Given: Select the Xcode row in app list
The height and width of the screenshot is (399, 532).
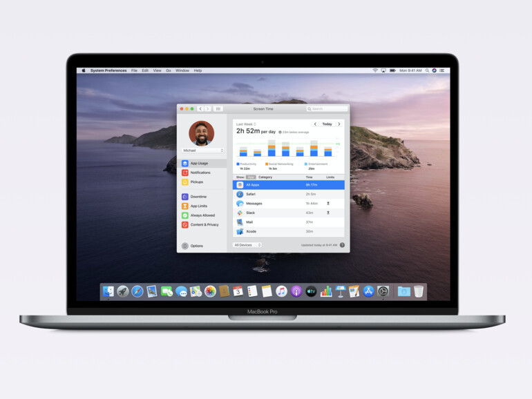Looking at the screenshot, I should pos(288,231).
